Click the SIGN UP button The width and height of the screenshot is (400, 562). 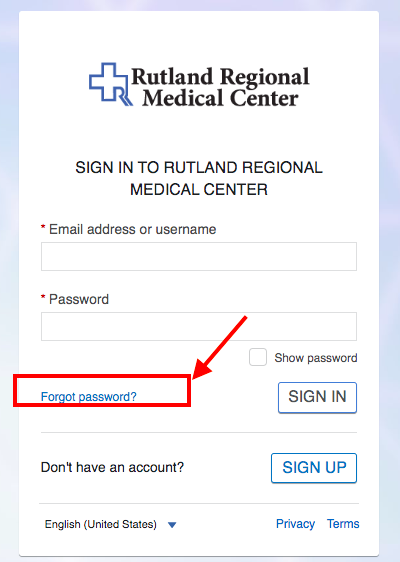click(314, 468)
